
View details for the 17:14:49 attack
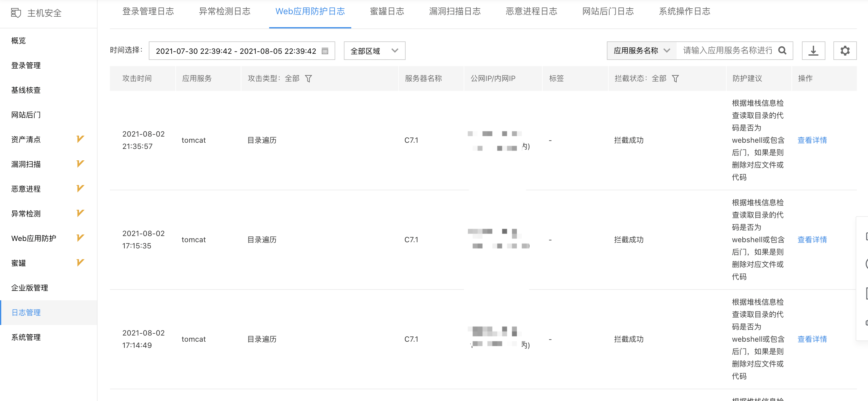[812, 339]
